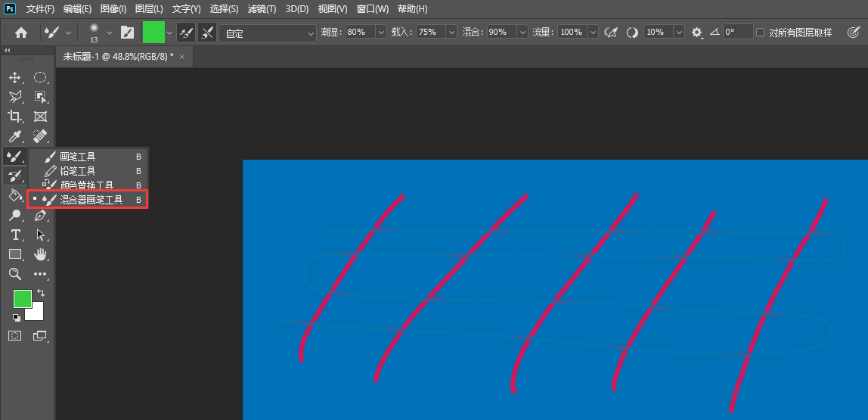
Task: Reset default foreground and background colors
Action: coord(17,318)
